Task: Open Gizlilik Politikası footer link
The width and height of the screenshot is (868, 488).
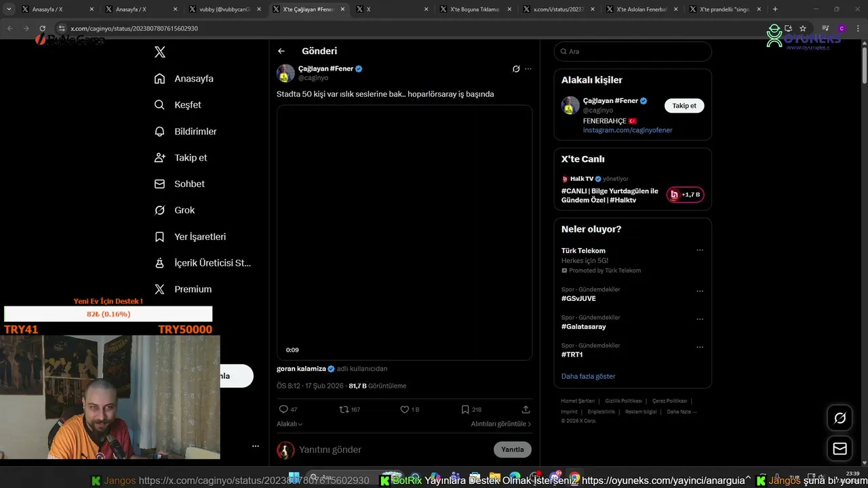Action: 623,401
